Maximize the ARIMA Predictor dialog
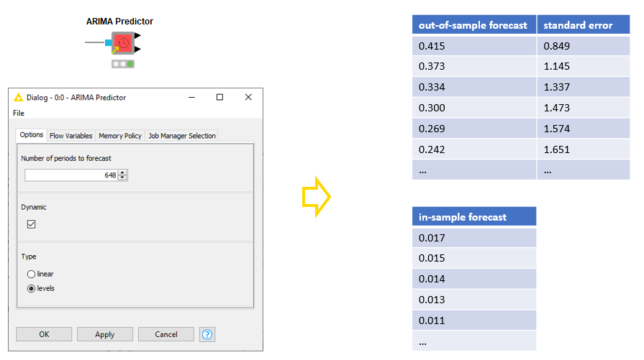Viewport: 644px width, 360px height. point(219,97)
